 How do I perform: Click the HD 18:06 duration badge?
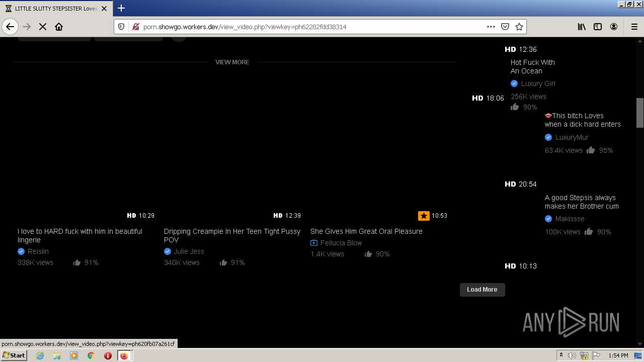pos(488,98)
